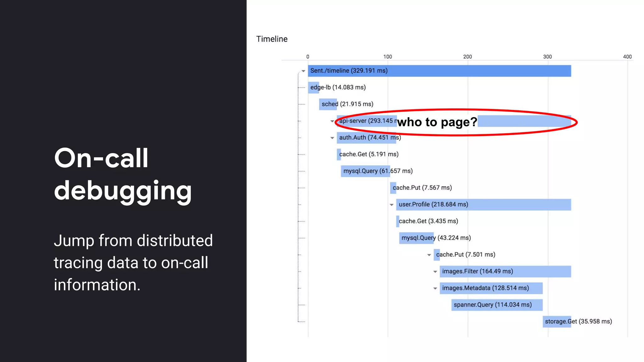644x362 pixels.
Task: Select the cache.Get (3.435 ms) span
Action: pos(398,221)
